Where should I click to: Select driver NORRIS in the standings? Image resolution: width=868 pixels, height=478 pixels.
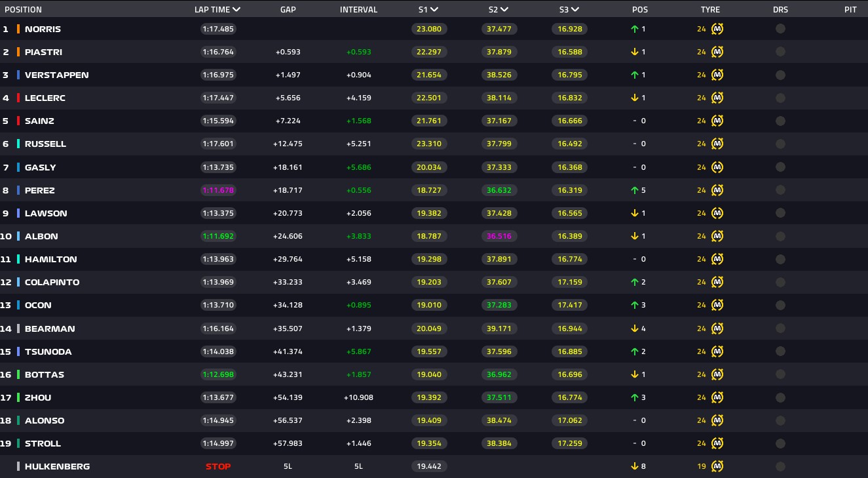(43, 29)
